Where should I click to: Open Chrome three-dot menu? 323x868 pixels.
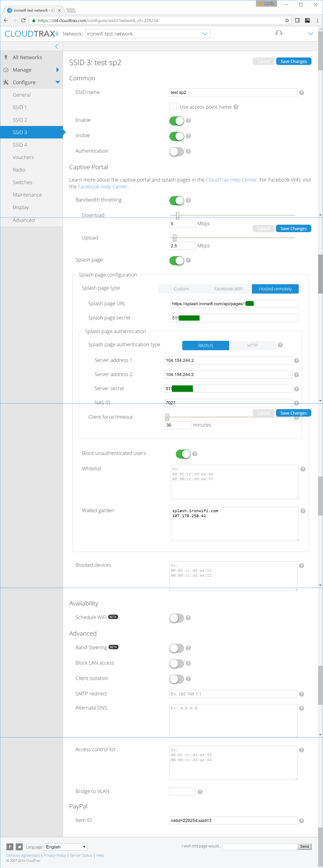(317, 20)
